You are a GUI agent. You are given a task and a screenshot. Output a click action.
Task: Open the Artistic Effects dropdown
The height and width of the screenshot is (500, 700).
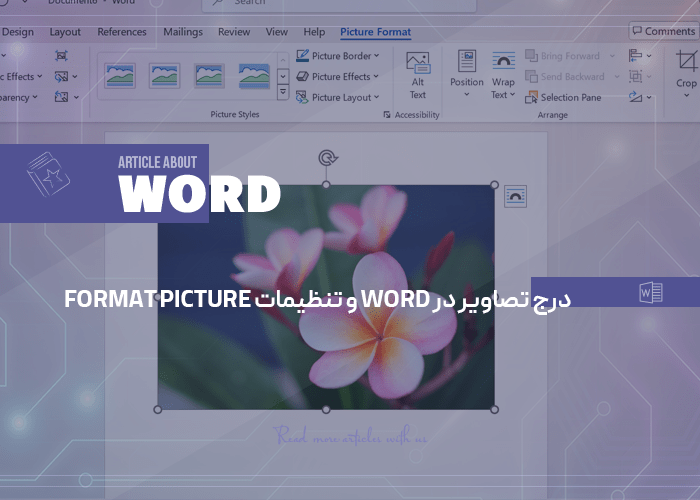pos(21,76)
